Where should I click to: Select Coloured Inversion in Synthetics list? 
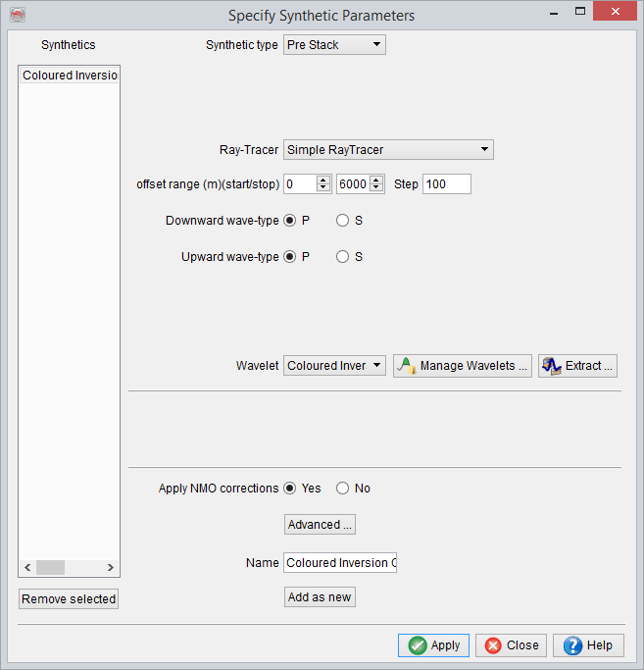point(70,76)
